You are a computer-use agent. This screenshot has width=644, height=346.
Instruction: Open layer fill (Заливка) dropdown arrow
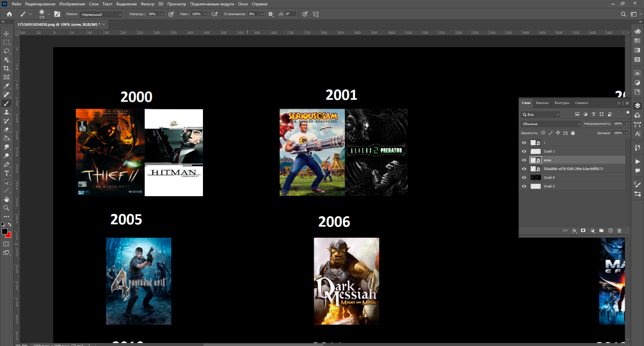[x=627, y=133]
